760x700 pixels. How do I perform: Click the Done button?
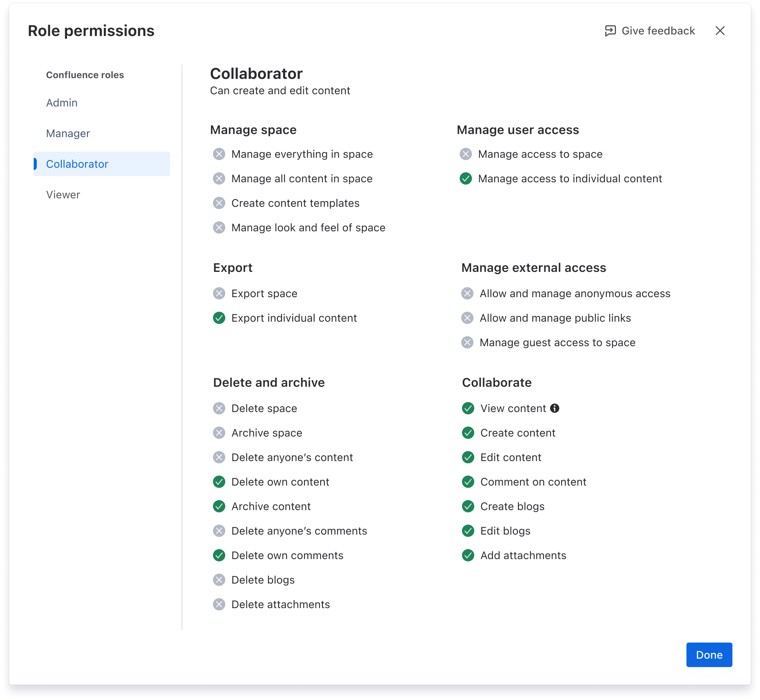(x=709, y=655)
